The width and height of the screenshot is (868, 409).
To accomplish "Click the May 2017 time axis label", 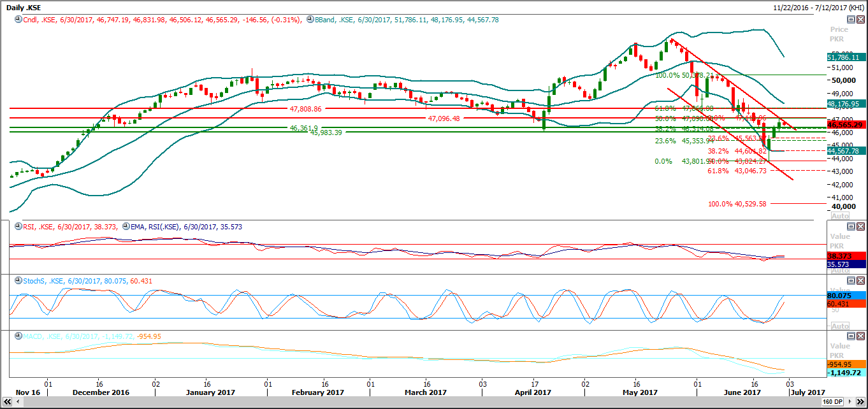I will point(639,392).
